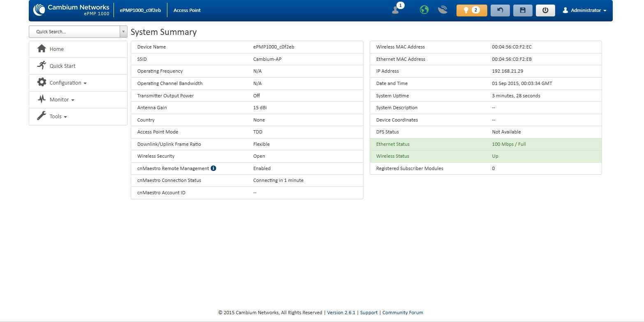644x322 pixels.
Task: Click the Monitor pulse icon
Action: 42,99
